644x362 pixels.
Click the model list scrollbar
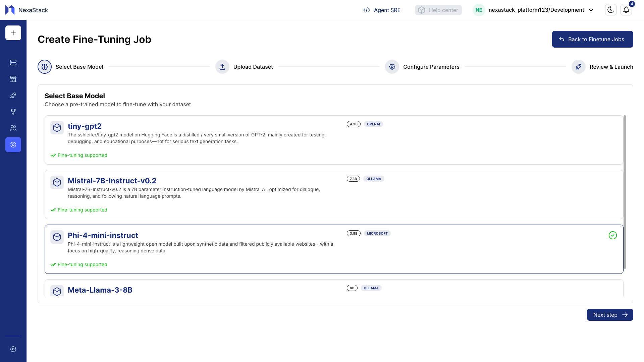(x=625, y=192)
